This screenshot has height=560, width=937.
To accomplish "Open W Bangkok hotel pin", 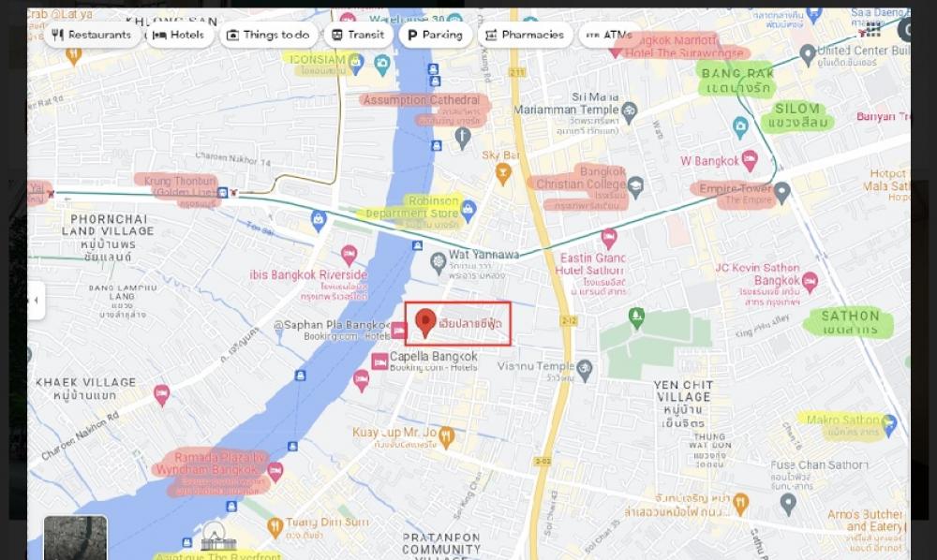I will 750,160.
